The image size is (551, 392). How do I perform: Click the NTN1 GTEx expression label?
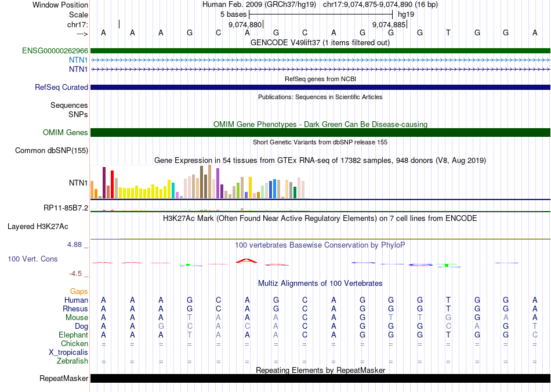[78, 183]
